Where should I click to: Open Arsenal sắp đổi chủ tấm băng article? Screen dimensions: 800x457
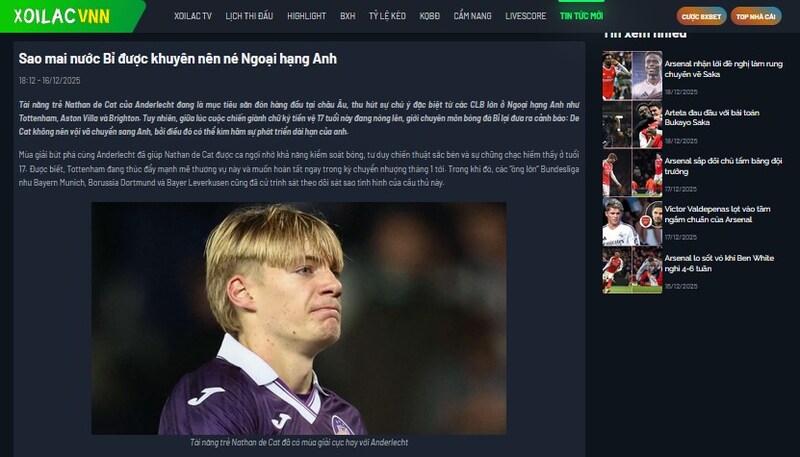723,166
